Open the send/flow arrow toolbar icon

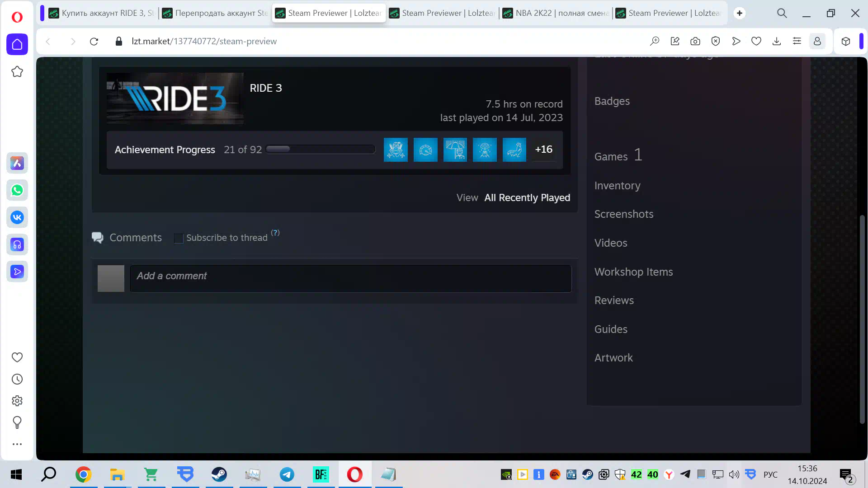736,42
